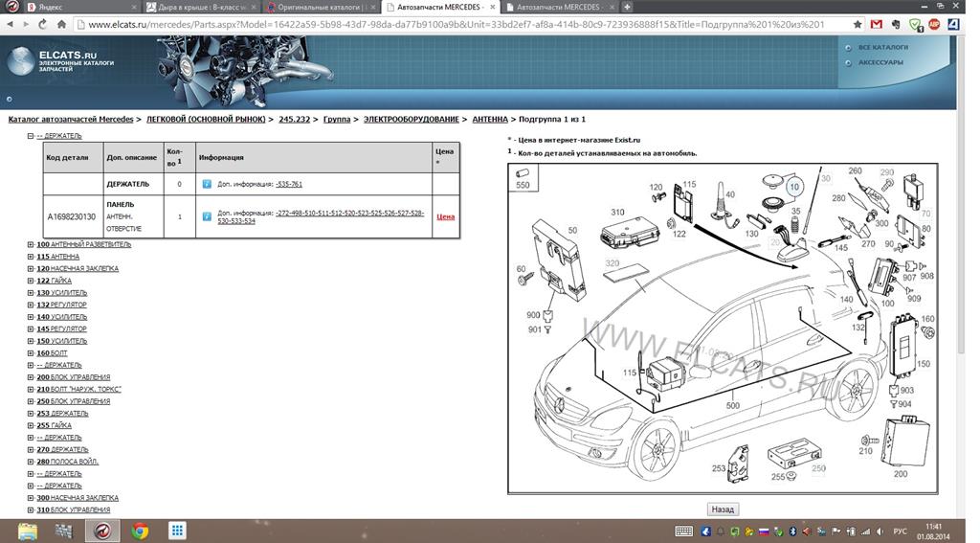Open File Explorer from the taskbar
The width and height of the screenshot is (980, 543).
(x=28, y=531)
